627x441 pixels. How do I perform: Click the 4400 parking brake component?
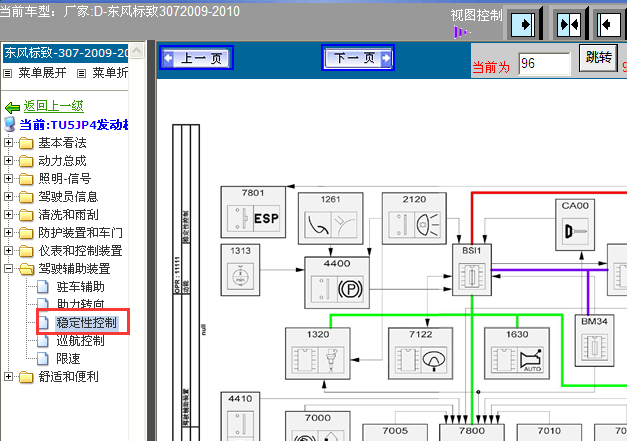click(x=337, y=283)
